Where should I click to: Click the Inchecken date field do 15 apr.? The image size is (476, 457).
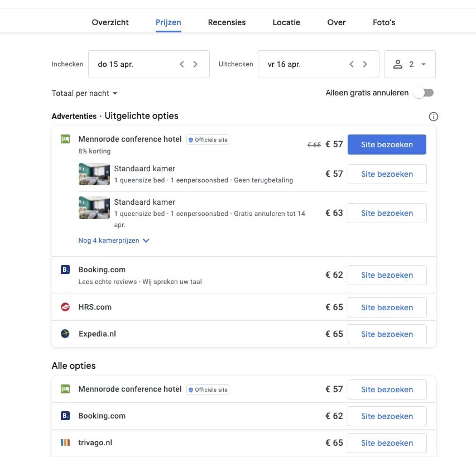tap(149, 64)
